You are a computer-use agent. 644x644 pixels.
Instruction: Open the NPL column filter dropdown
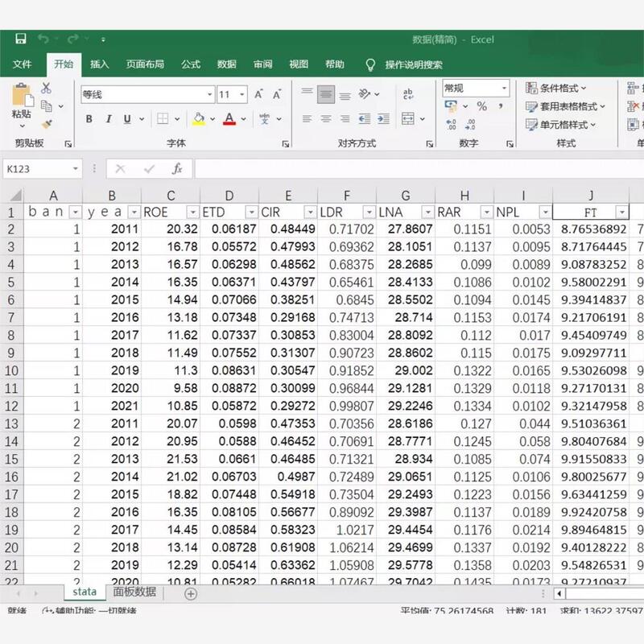pos(546,213)
